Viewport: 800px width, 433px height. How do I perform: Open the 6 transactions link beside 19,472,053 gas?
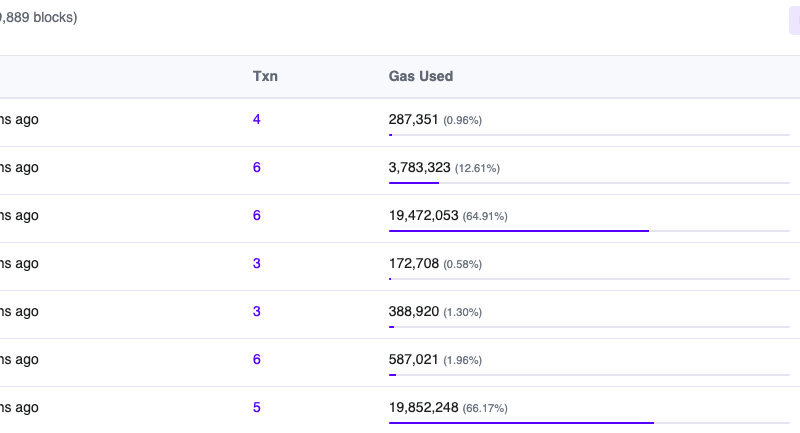click(257, 215)
